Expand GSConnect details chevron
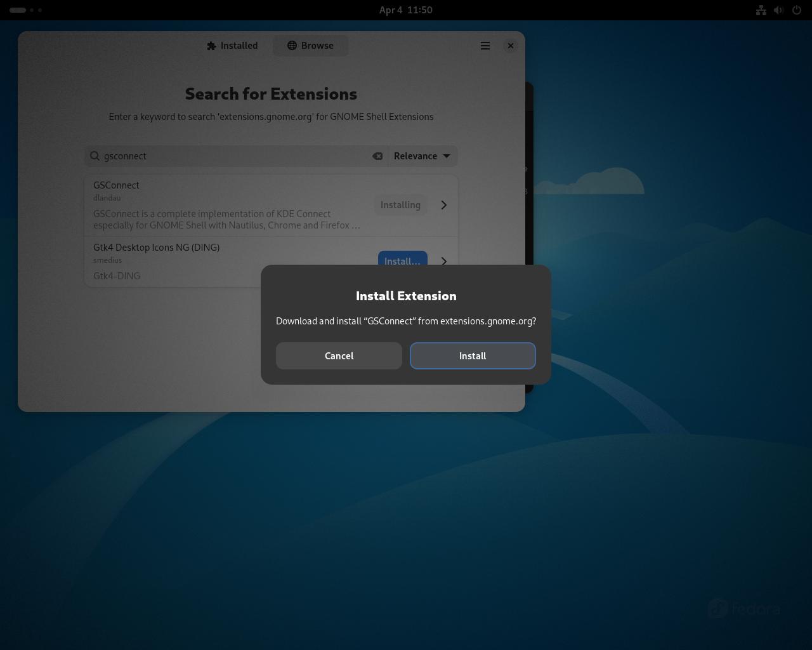Image resolution: width=812 pixels, height=650 pixels. [444, 205]
